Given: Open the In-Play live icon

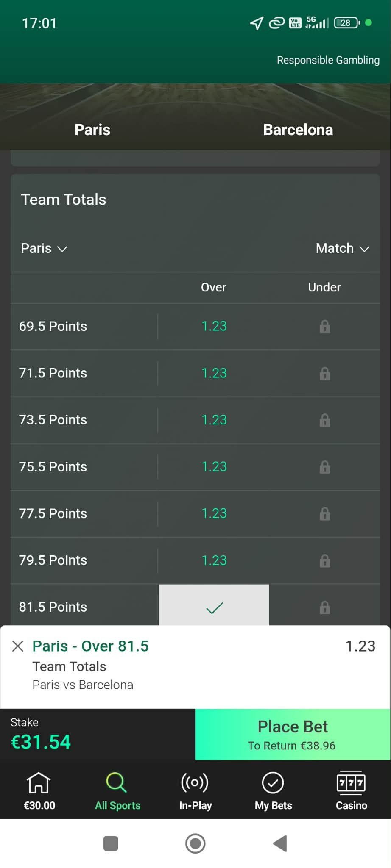Looking at the screenshot, I should tap(195, 790).
